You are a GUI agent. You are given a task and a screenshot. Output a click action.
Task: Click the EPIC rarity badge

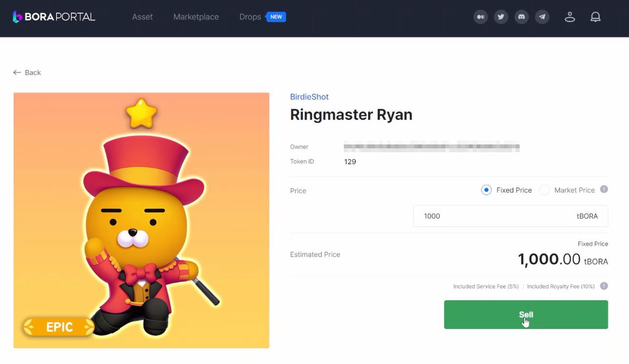59,327
